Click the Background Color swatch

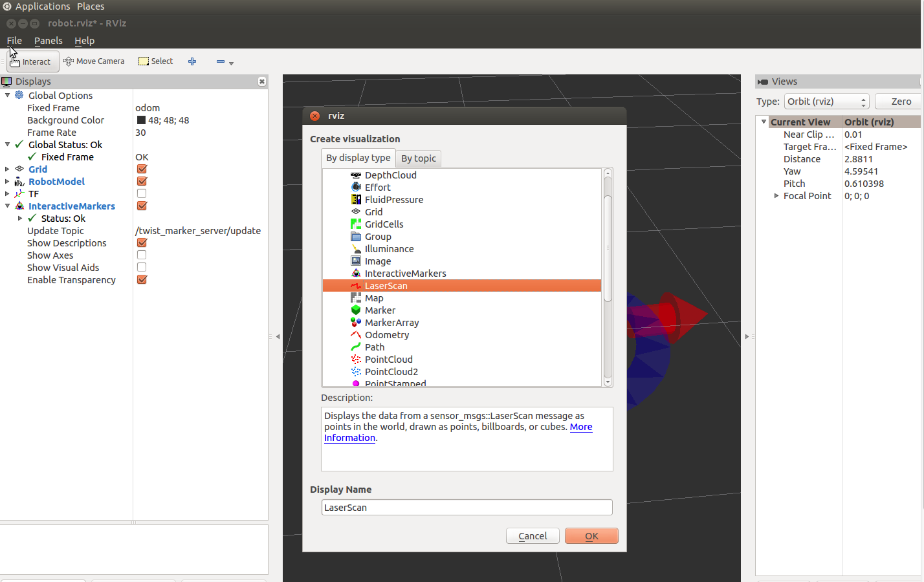pyautogui.click(x=141, y=120)
